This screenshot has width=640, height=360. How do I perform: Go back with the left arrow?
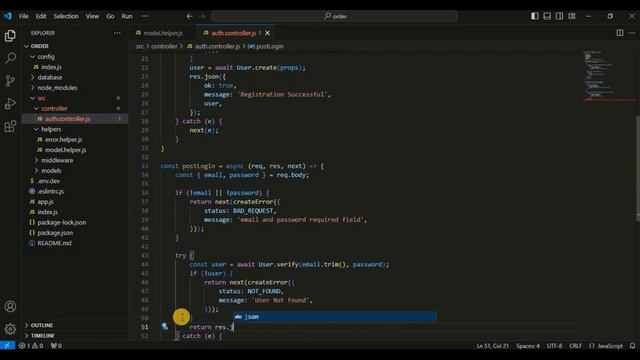[189, 16]
